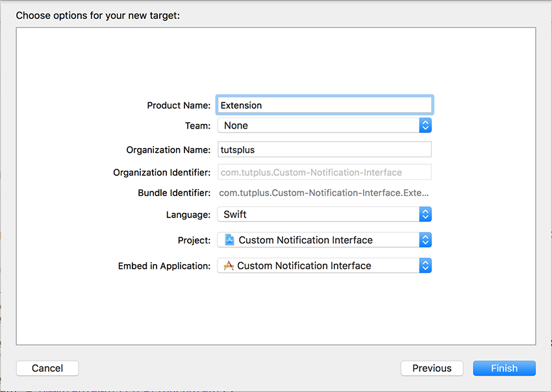Dismiss the dialog with Cancel
The height and width of the screenshot is (392, 552).
click(x=47, y=368)
